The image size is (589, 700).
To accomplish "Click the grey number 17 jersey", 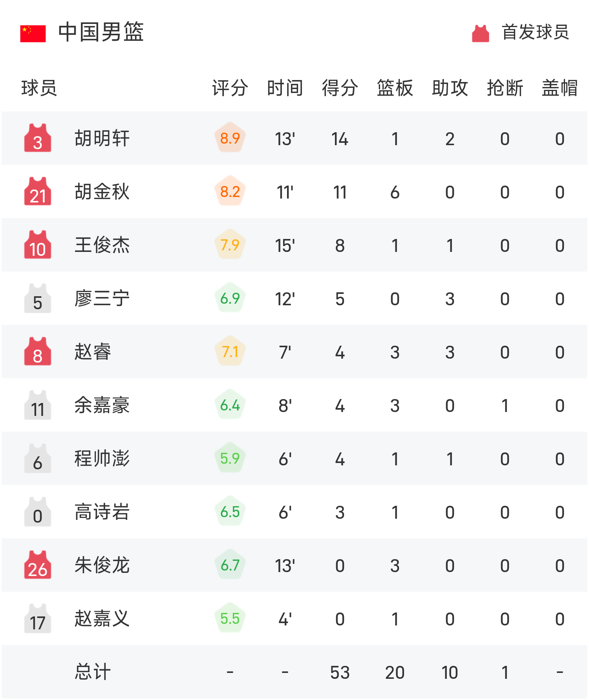I will pos(38,618).
